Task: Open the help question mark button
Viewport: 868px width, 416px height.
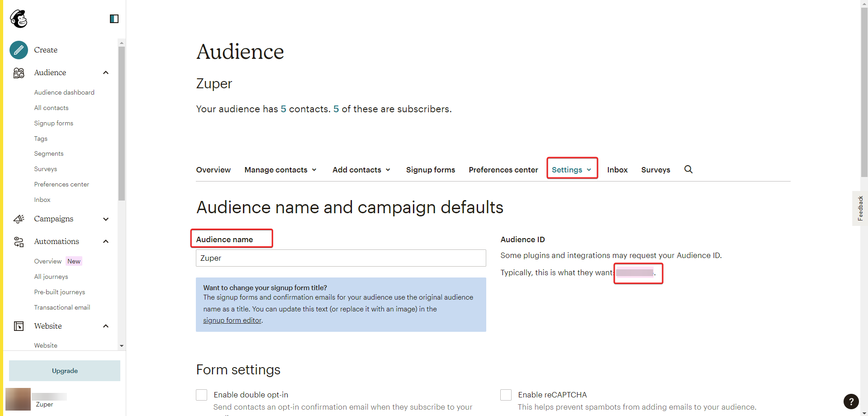Action: click(851, 401)
